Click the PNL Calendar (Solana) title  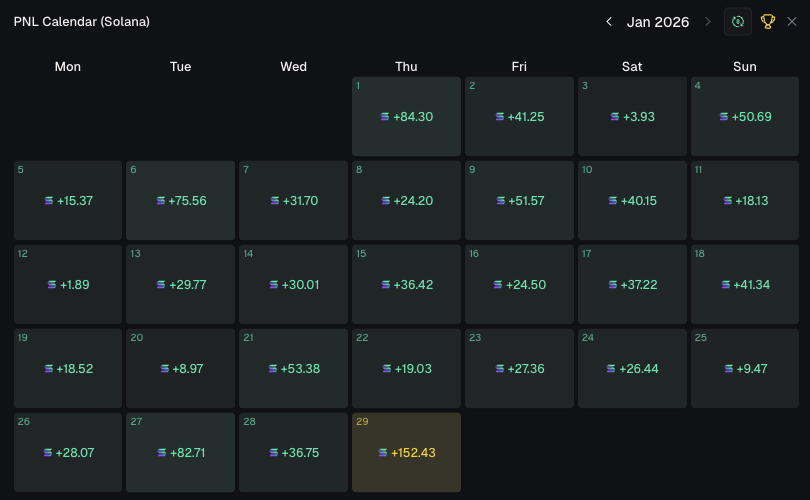click(x=82, y=22)
